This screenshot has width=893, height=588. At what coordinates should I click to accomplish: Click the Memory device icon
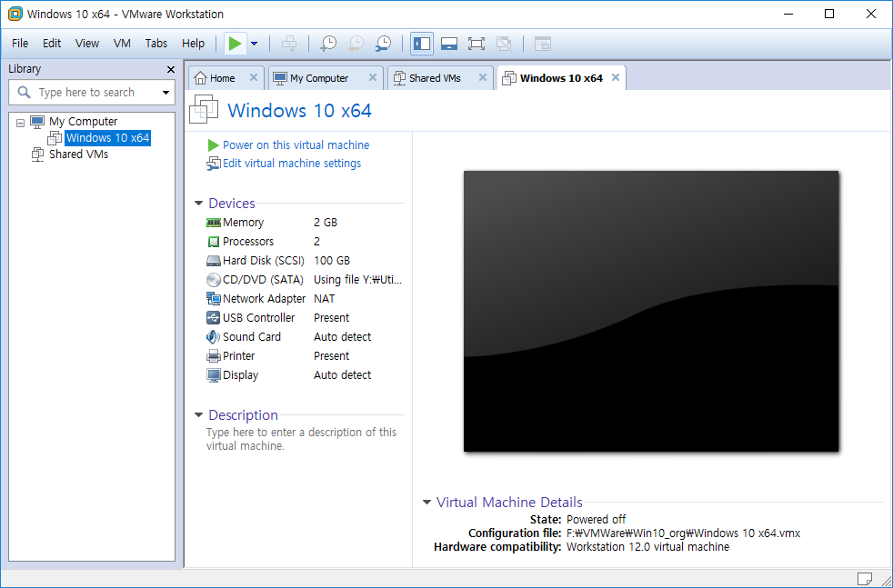point(214,223)
